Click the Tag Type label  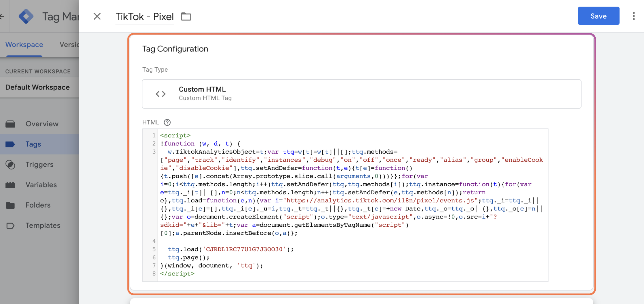(x=155, y=70)
